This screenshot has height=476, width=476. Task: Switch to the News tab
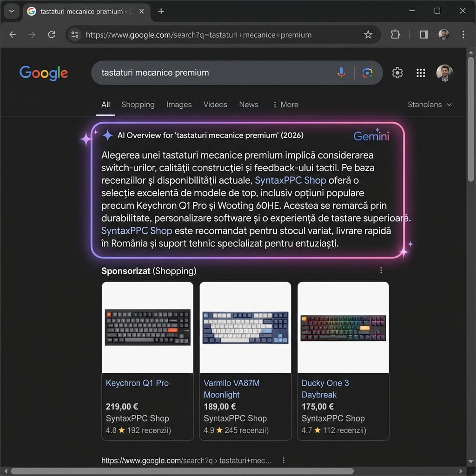tap(249, 105)
